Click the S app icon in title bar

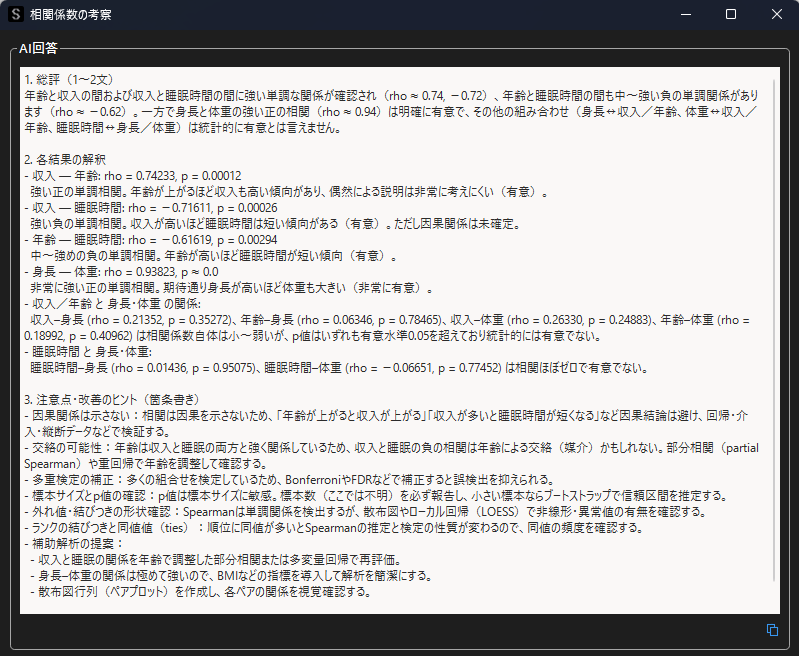16,14
